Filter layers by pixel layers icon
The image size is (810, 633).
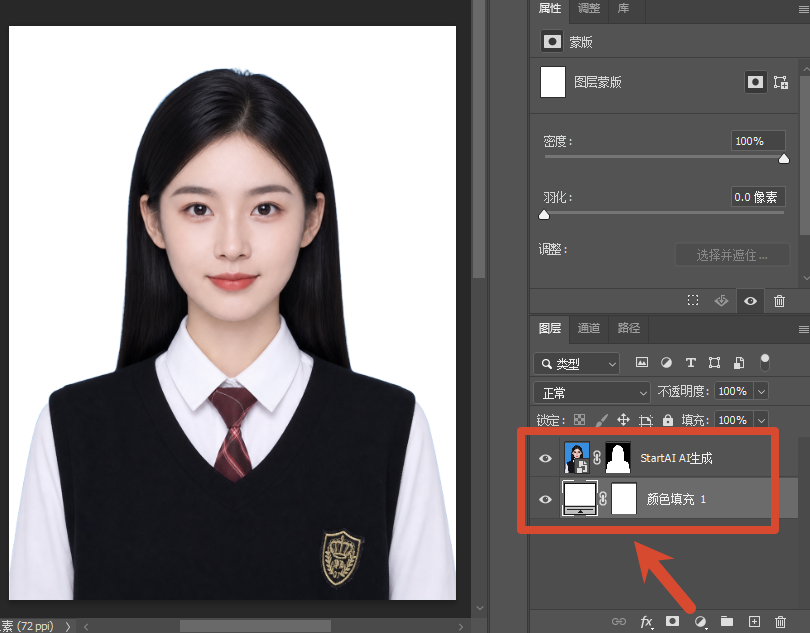coord(642,362)
